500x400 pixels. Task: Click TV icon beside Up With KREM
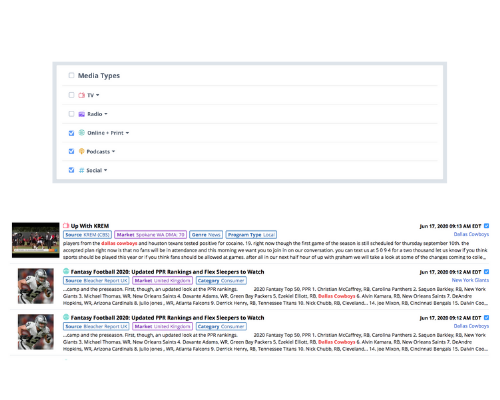pos(66,226)
